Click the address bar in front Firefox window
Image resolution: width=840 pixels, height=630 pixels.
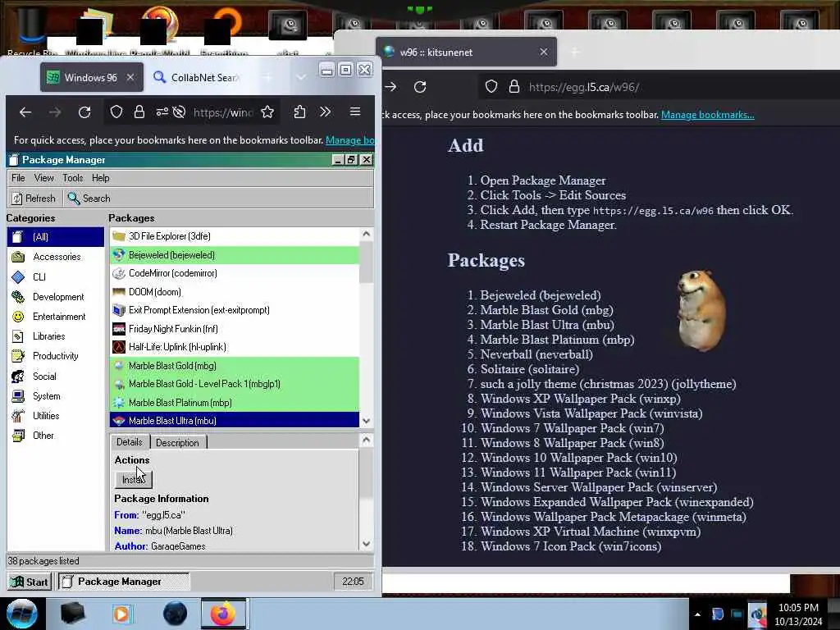[223, 112]
